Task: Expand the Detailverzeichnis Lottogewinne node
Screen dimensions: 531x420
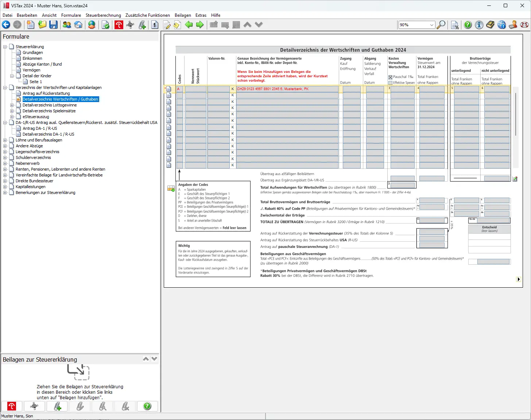Action: (12, 105)
